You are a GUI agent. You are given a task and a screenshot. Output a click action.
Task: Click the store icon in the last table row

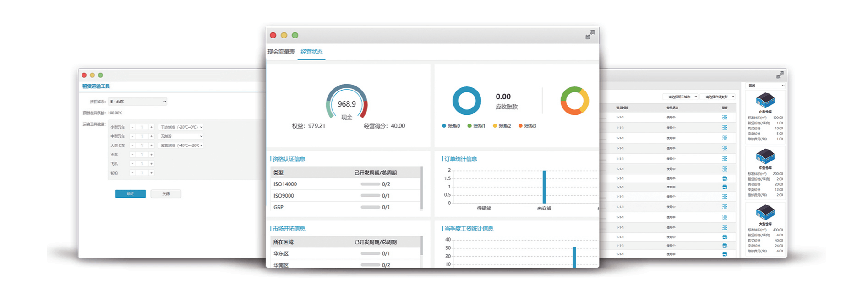725,254
